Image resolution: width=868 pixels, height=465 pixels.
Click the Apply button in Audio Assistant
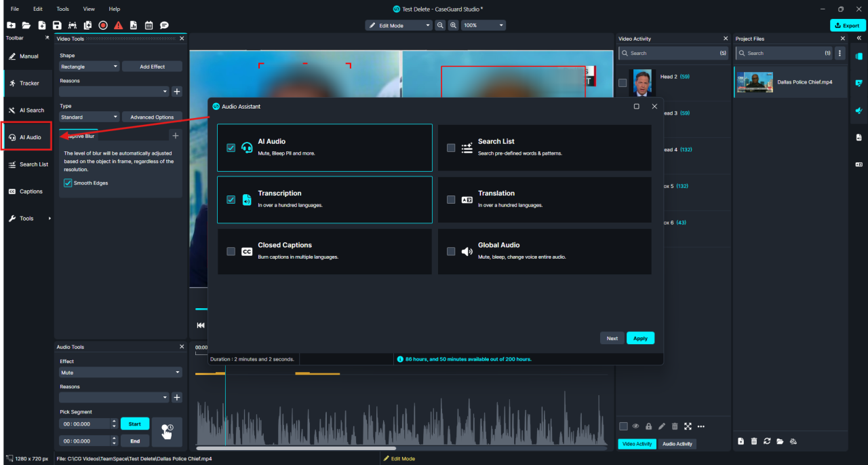coord(640,338)
